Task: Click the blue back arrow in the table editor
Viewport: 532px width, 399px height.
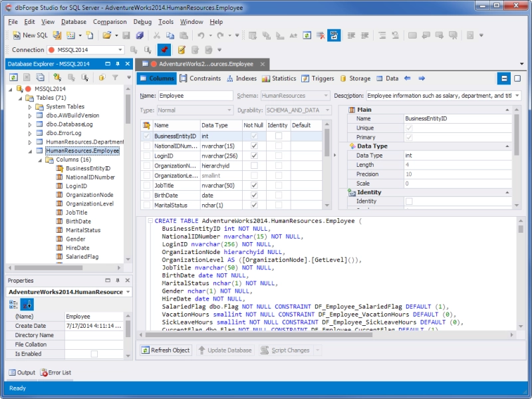Action: pyautogui.click(x=408, y=78)
